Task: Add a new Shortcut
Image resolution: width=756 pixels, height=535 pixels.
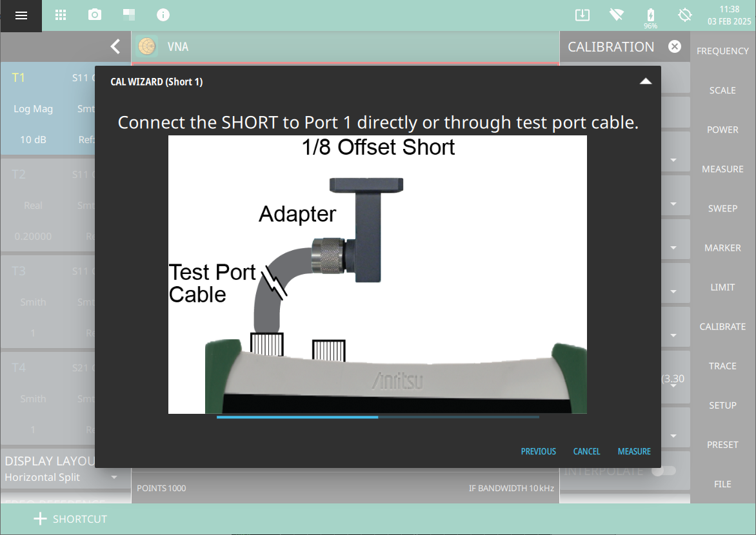Action: click(x=70, y=519)
